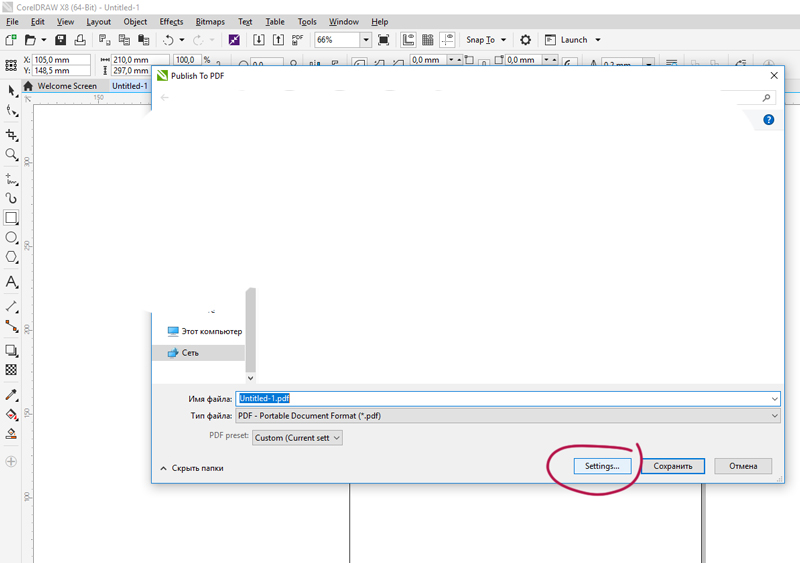Click the width field 210,0 mm
The width and height of the screenshot is (800, 563).
pyautogui.click(x=140, y=60)
